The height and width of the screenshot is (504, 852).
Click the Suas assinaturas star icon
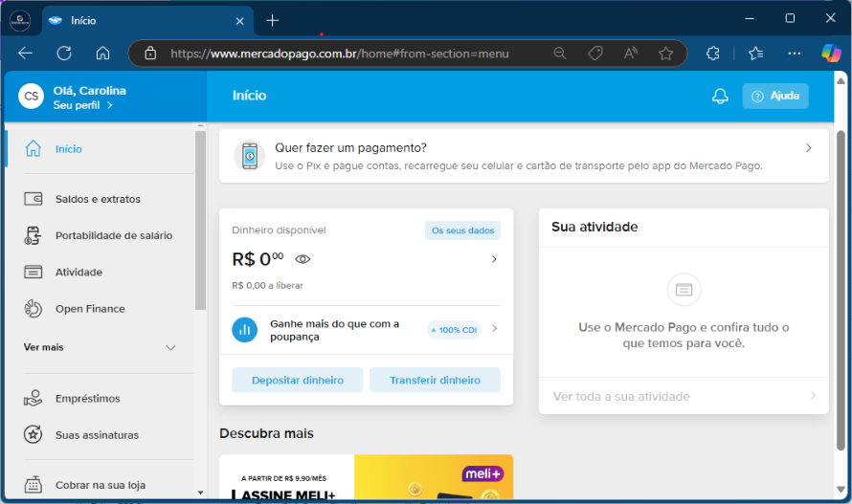coord(34,434)
